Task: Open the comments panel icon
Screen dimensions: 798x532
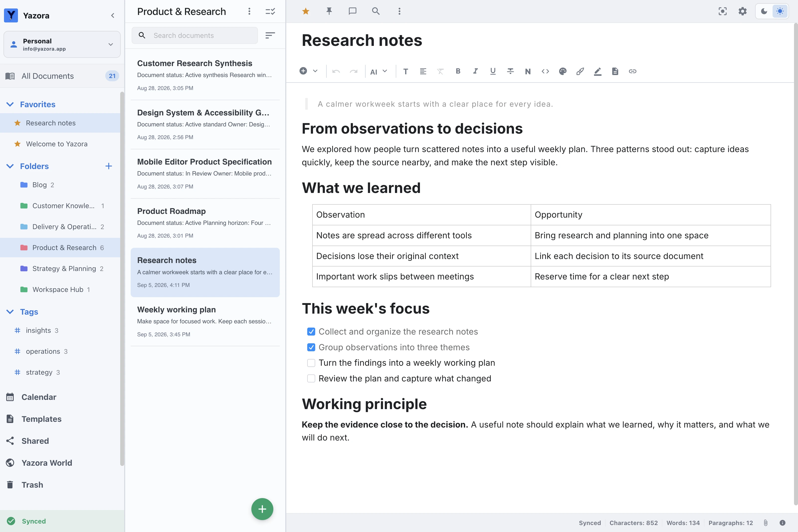Action: pos(352,11)
